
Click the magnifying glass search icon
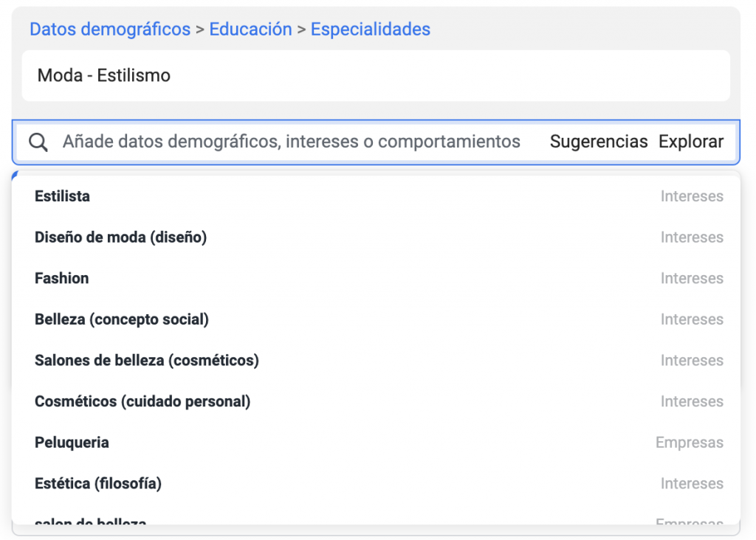tap(37, 142)
